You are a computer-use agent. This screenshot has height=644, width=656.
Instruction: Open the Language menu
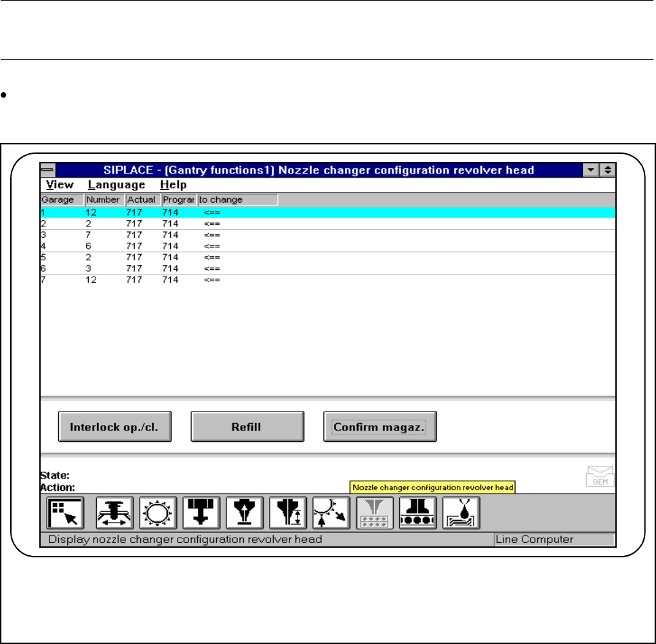[117, 184]
